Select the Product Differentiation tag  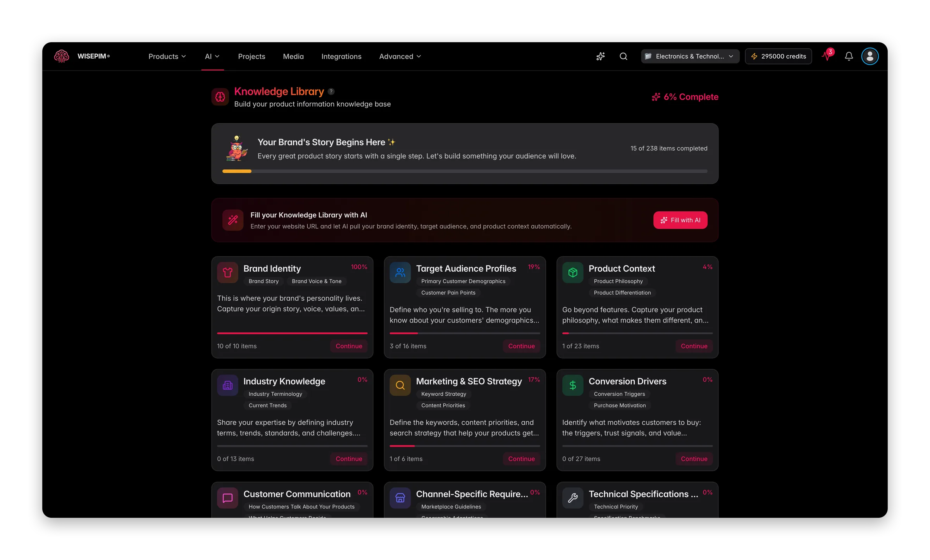coord(622,293)
